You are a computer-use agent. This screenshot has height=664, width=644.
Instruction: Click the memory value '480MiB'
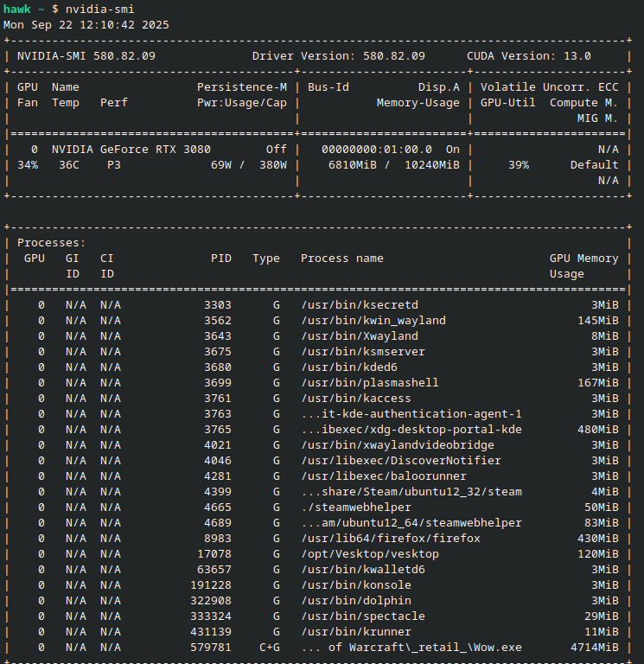coord(598,430)
